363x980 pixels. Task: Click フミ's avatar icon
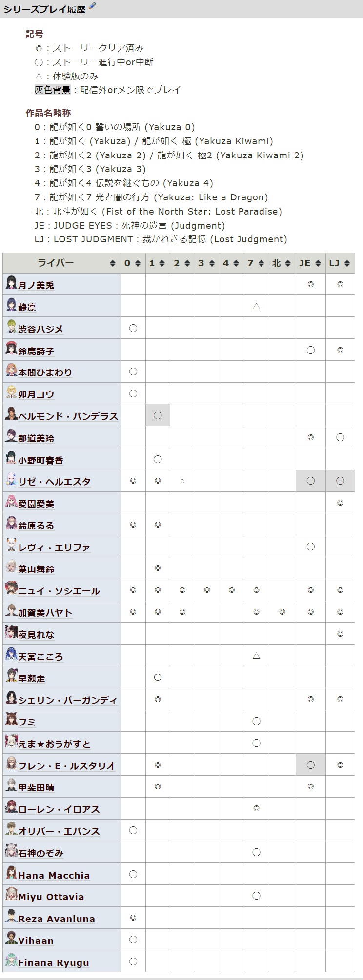tap(11, 719)
